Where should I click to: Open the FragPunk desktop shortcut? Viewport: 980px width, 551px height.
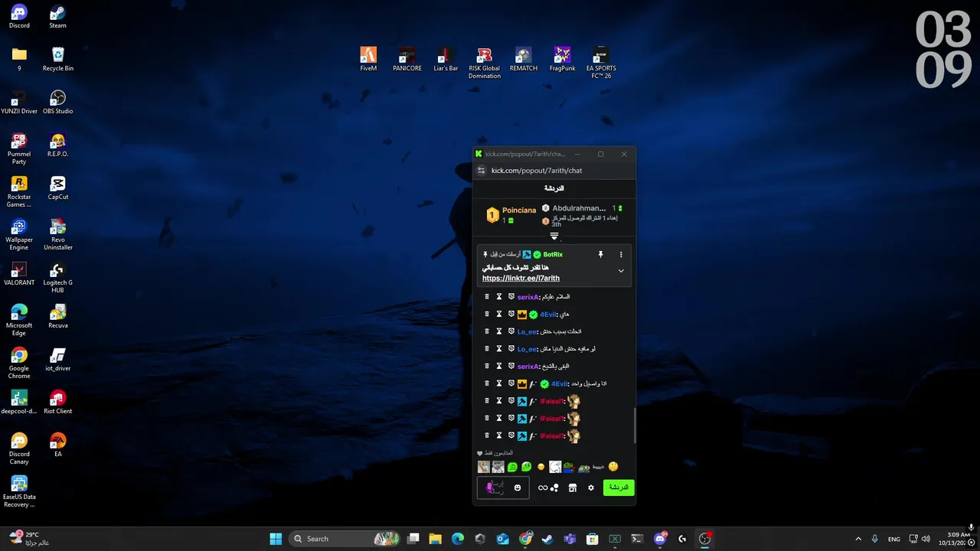pyautogui.click(x=562, y=60)
